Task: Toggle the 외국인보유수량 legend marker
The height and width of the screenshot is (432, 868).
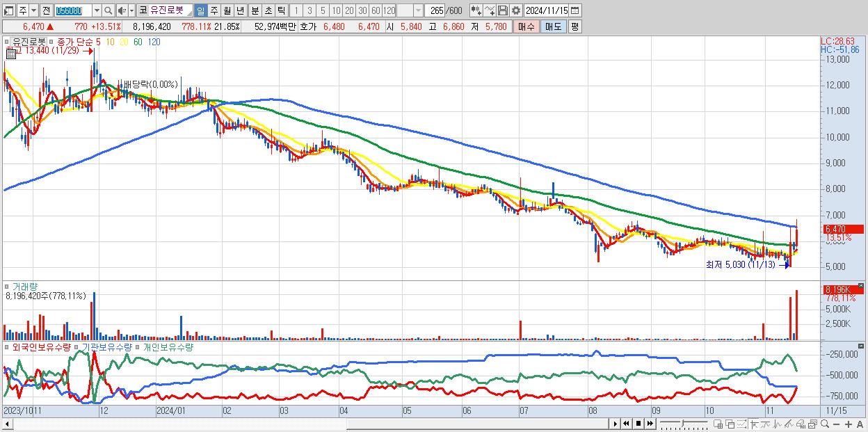Action: tap(8, 346)
